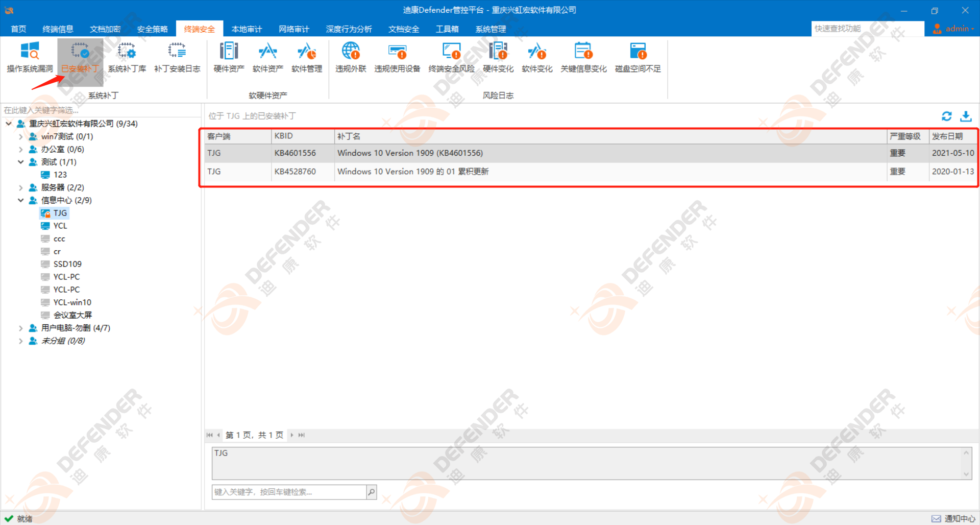Switch to the 系统管理 tab
The width and height of the screenshot is (980, 525).
(491, 29)
